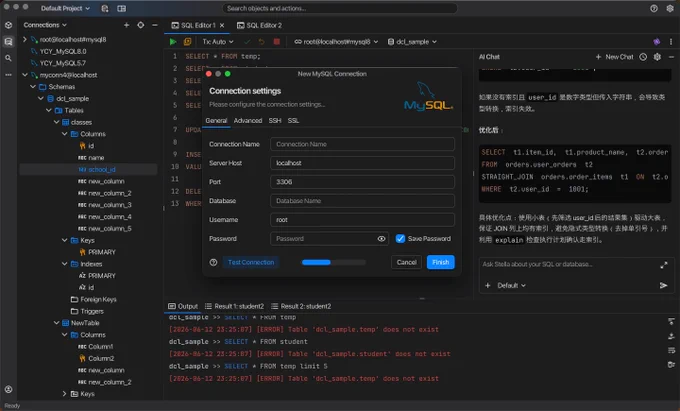Locate the current object with the target icon
The height and width of the screenshot is (411, 680).
pyautogui.click(x=141, y=25)
